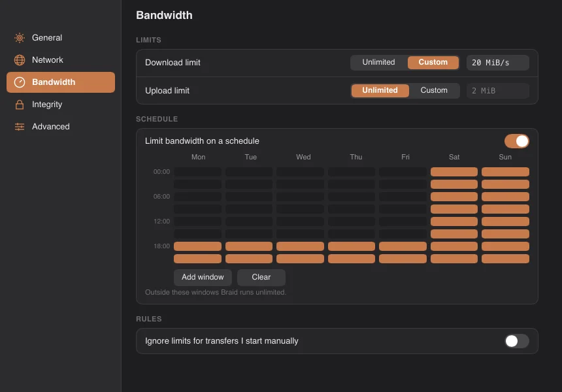Select the Bandwidth sidebar tab
This screenshot has width=562, height=392.
(61, 82)
